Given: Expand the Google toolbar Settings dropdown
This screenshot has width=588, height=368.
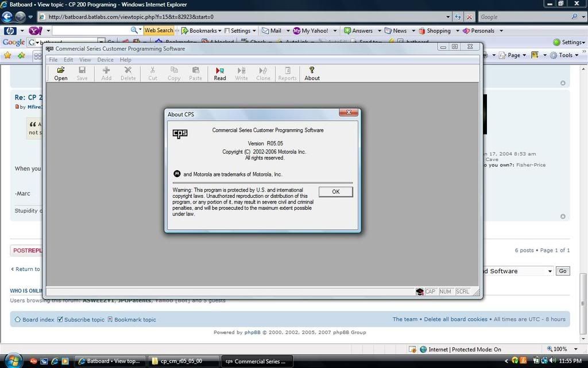Looking at the screenshot, I should pyautogui.click(x=569, y=43).
